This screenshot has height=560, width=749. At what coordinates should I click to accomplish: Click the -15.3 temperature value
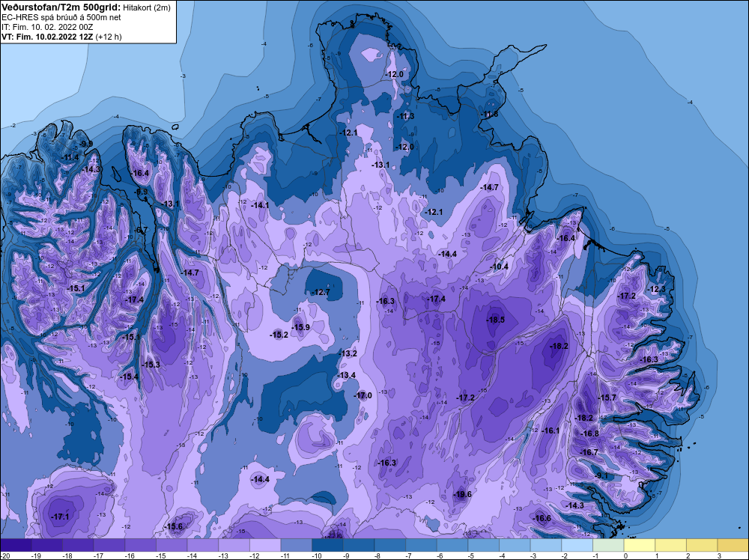(x=151, y=365)
